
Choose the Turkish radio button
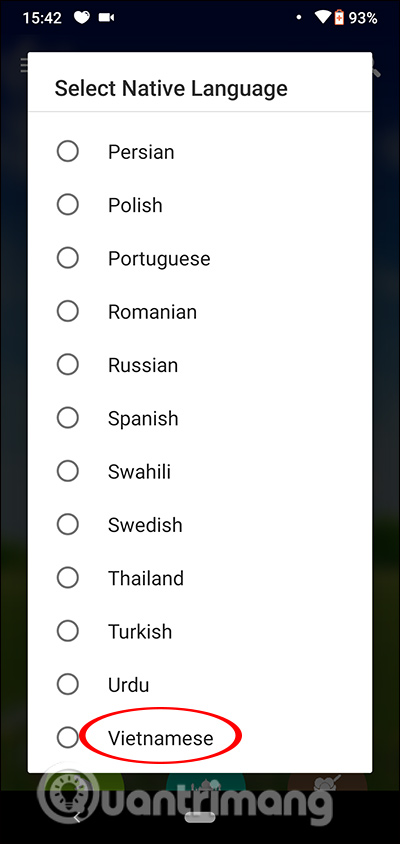tap(68, 631)
